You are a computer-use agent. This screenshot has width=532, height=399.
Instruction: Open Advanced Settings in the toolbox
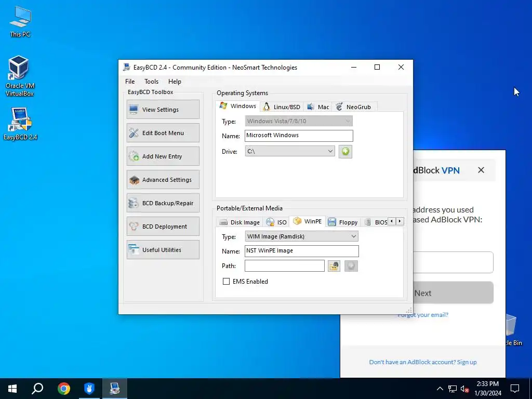point(163,179)
